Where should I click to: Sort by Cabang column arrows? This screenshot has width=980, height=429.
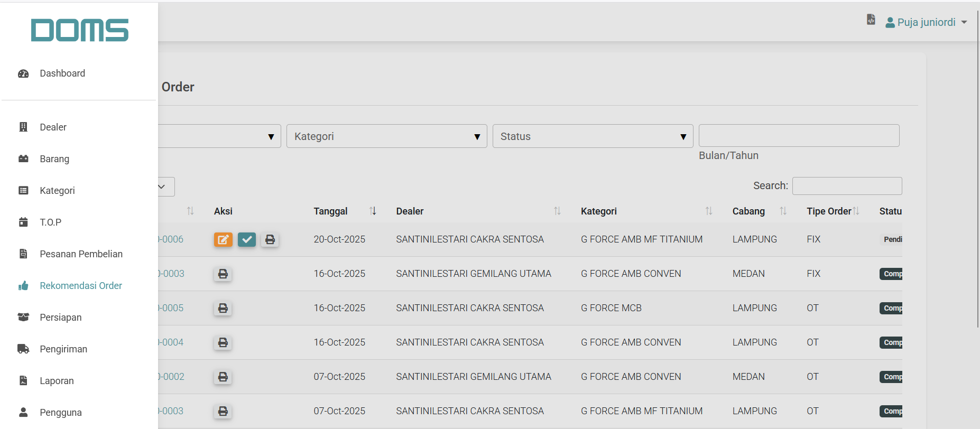pos(783,211)
